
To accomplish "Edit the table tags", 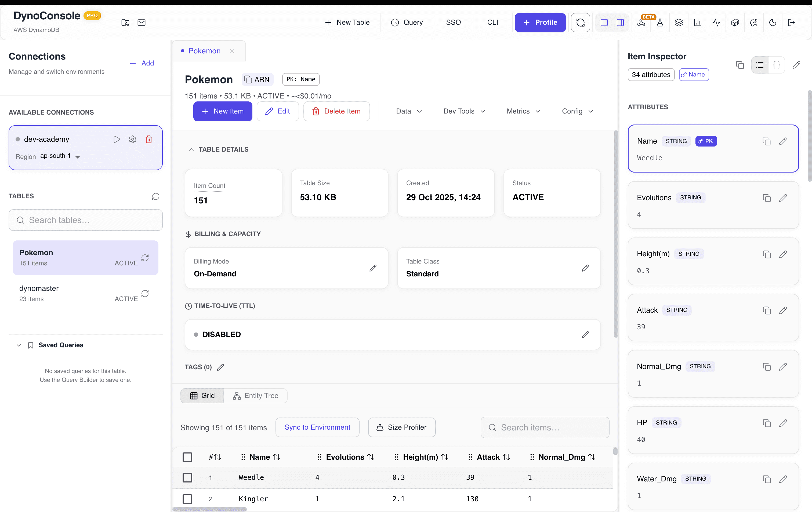I will 220,367.
